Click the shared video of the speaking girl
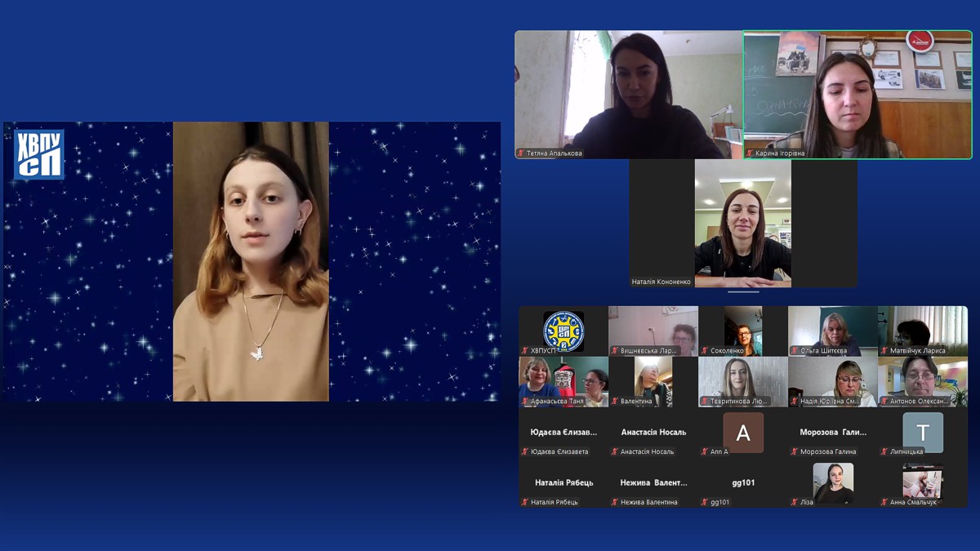The height and width of the screenshot is (551, 980). (251, 261)
